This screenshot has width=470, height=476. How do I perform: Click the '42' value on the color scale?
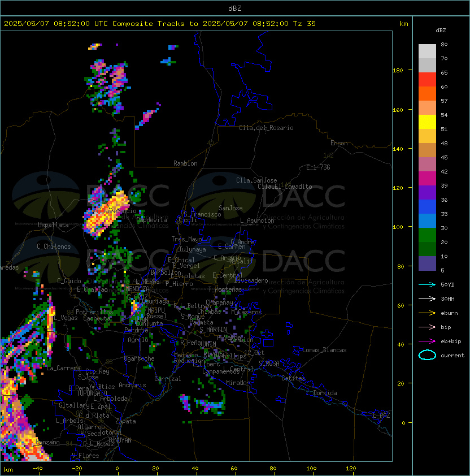click(444, 171)
